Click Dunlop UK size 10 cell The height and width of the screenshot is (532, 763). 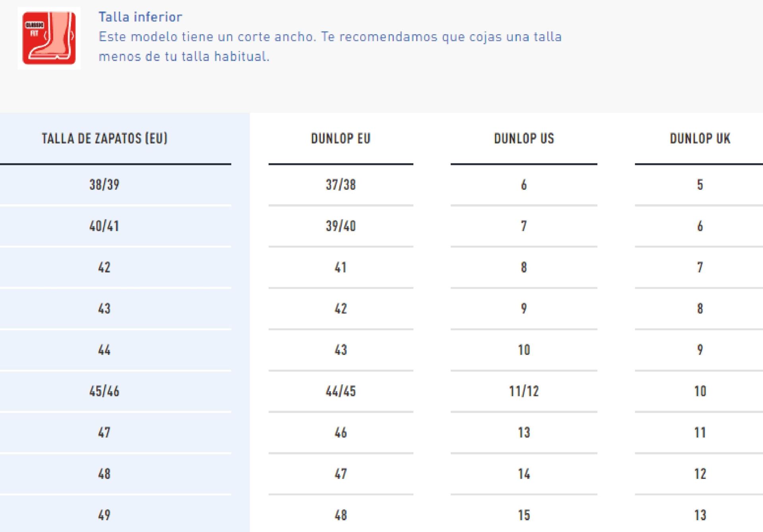point(700,391)
